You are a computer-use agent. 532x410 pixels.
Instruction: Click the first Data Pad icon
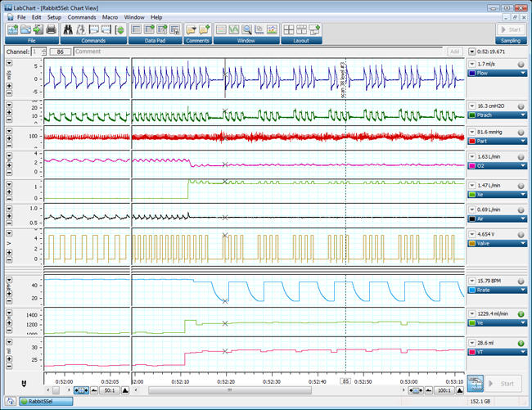point(136,29)
